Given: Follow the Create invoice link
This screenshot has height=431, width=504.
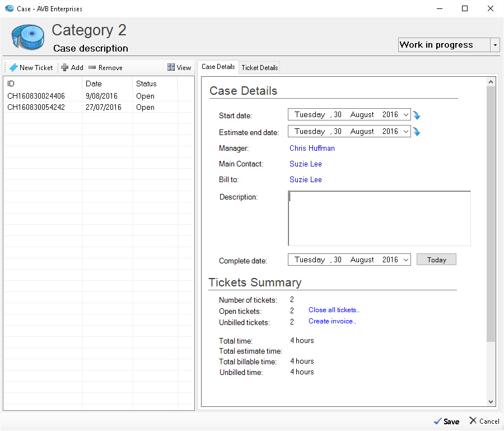Looking at the screenshot, I should click(x=332, y=321).
